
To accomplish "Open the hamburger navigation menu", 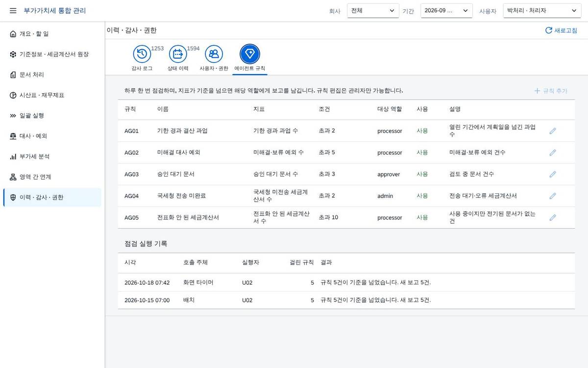I will (x=13, y=10).
